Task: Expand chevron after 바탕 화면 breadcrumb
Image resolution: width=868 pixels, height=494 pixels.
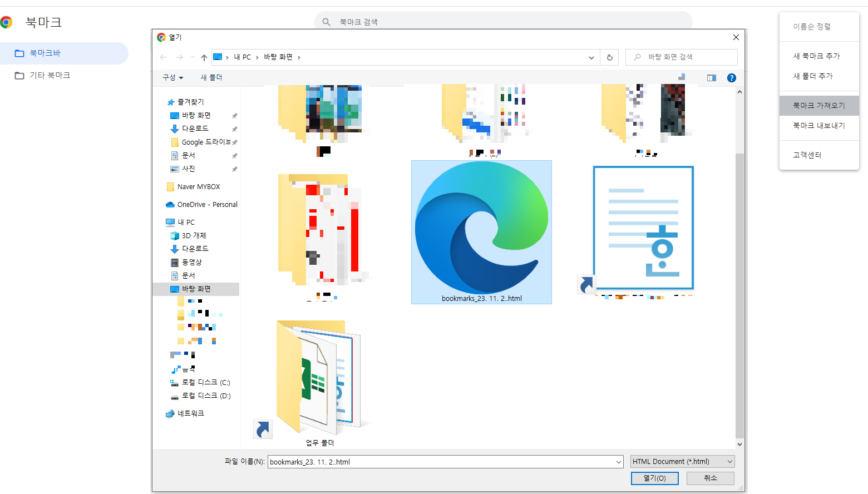Action: 299,57
